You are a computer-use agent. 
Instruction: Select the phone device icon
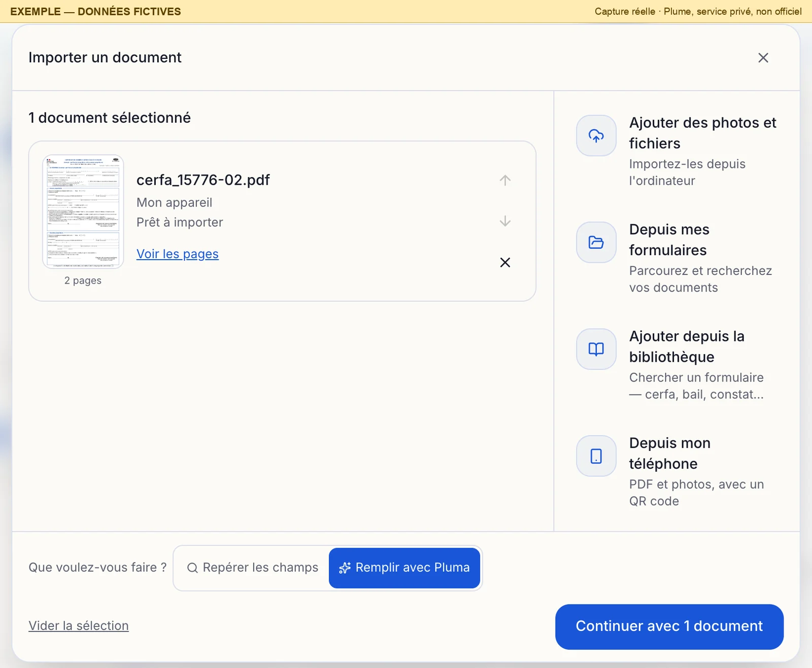[x=596, y=456]
